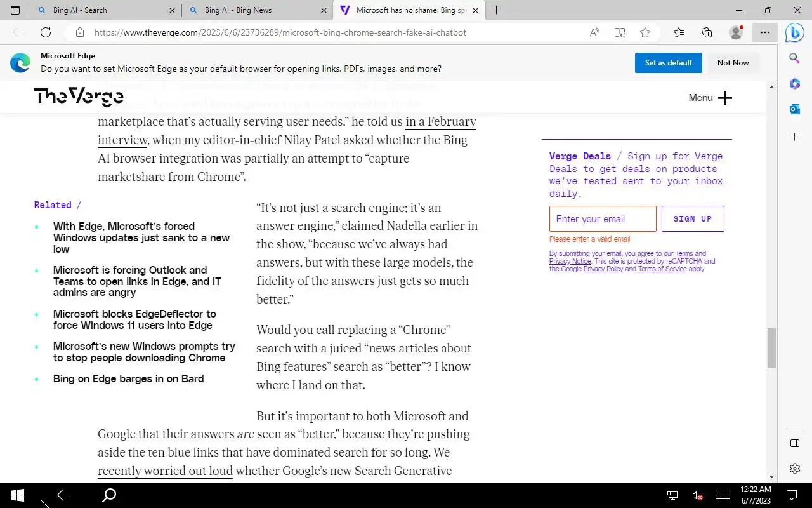812x508 pixels.
Task: Refresh the page
Action: tap(46, 32)
